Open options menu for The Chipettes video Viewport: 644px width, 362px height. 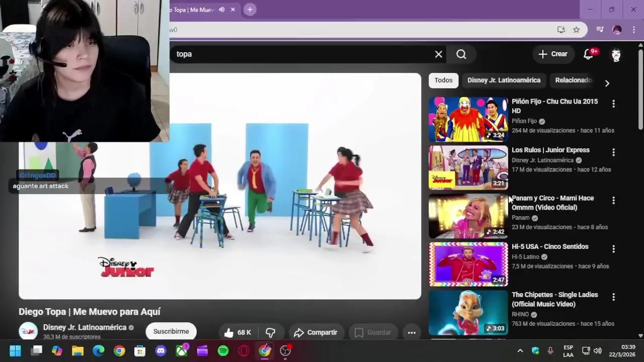coord(613,297)
